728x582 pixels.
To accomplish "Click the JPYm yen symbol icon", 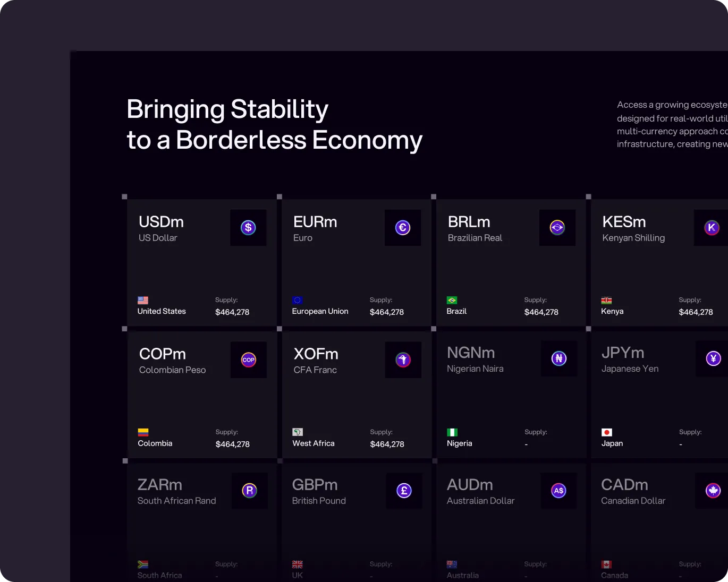I will 712,358.
